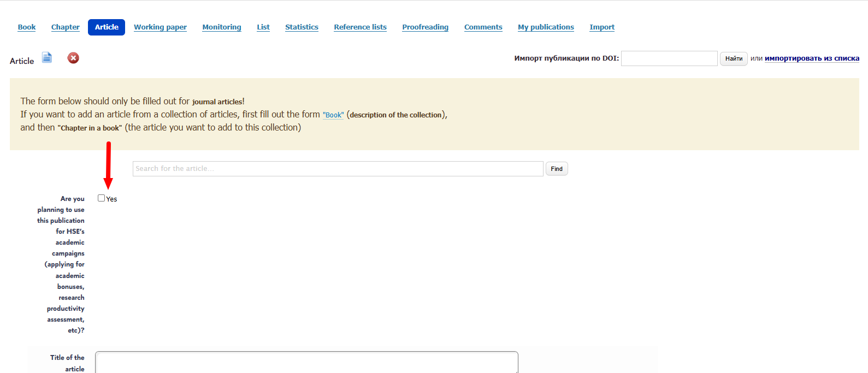The height and width of the screenshot is (373, 868).
Task: Go to the Working paper tab
Action: pos(160,27)
